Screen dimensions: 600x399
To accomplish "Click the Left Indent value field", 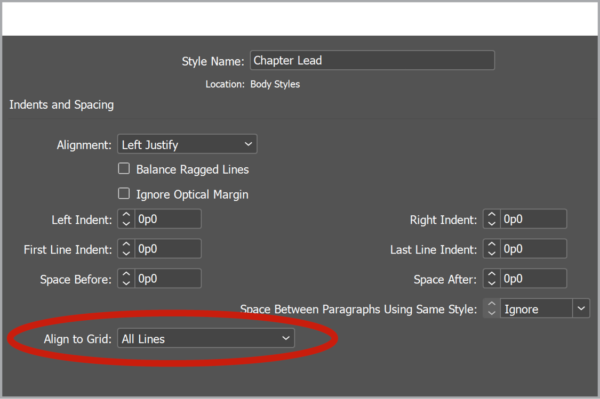I will (168, 219).
